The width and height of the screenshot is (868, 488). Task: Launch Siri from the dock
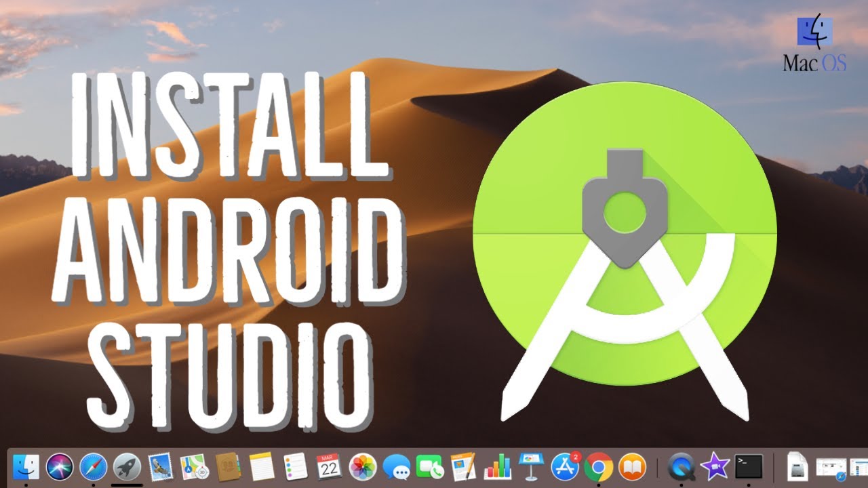pos(60,466)
